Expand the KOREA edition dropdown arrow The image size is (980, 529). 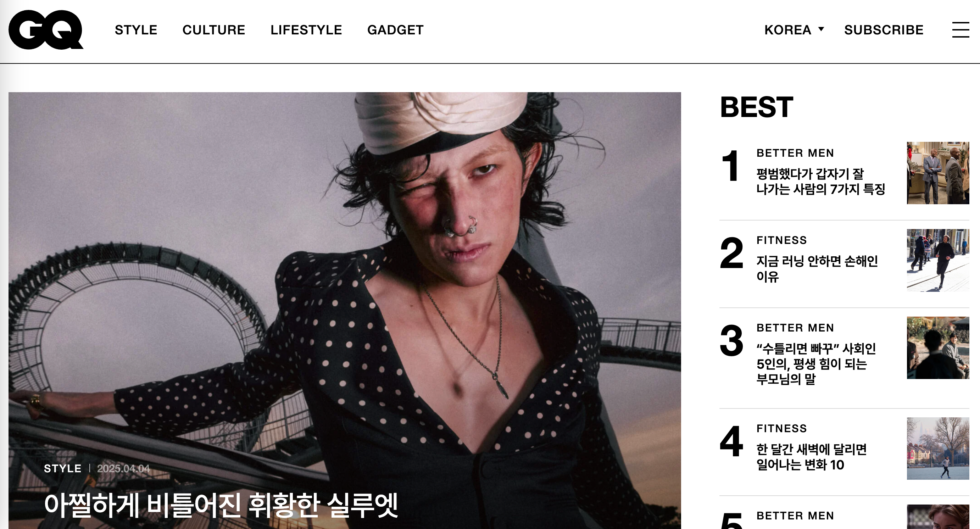tap(821, 29)
